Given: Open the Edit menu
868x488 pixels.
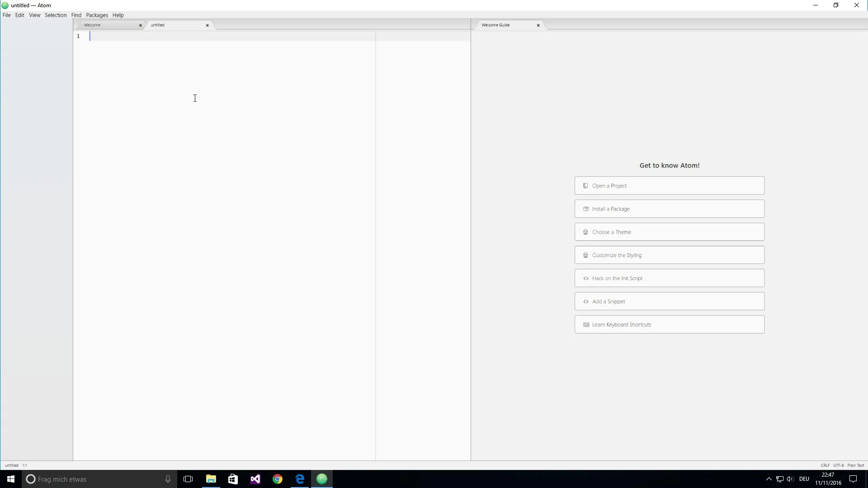Looking at the screenshot, I should [20, 15].
